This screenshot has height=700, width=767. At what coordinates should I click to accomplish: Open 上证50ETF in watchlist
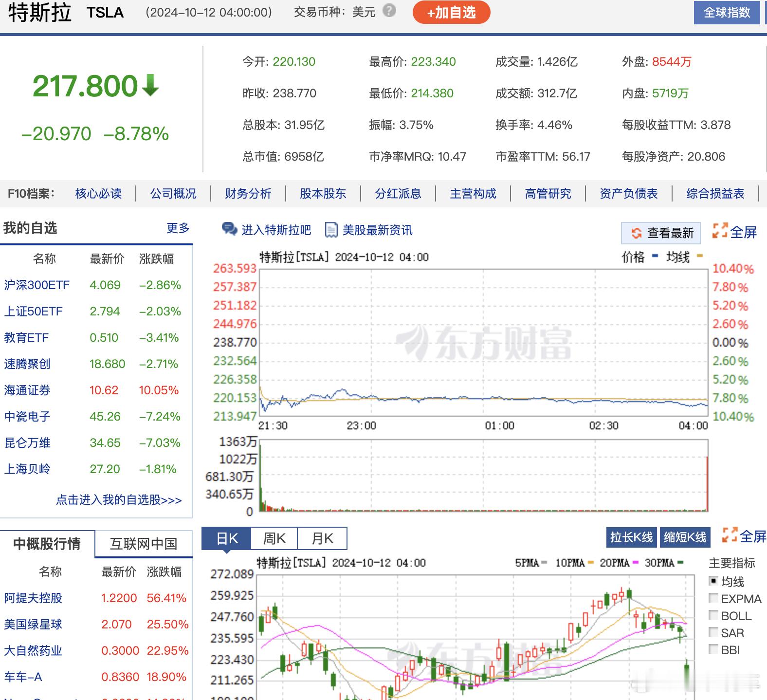(x=34, y=311)
